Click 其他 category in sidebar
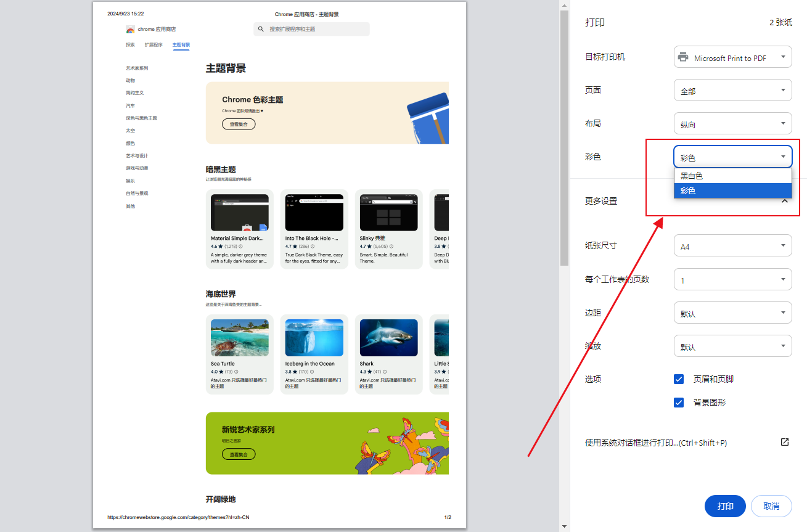This screenshot has width=807, height=532. [x=130, y=207]
